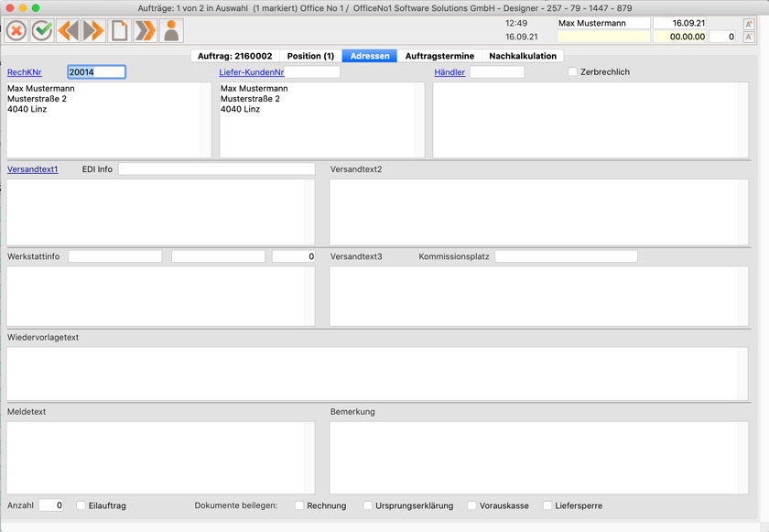Click the delivery address text box
Screen dimensions: 769x532
tap(321, 120)
